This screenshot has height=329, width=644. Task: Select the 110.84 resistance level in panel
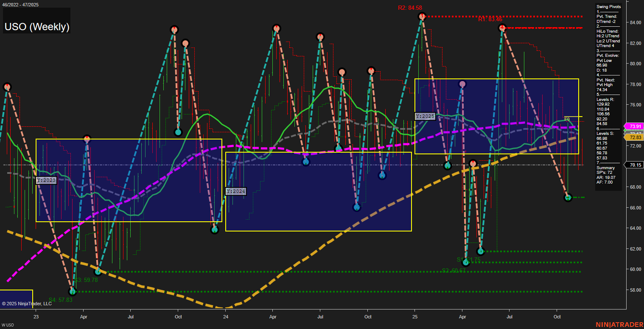tap(603, 109)
